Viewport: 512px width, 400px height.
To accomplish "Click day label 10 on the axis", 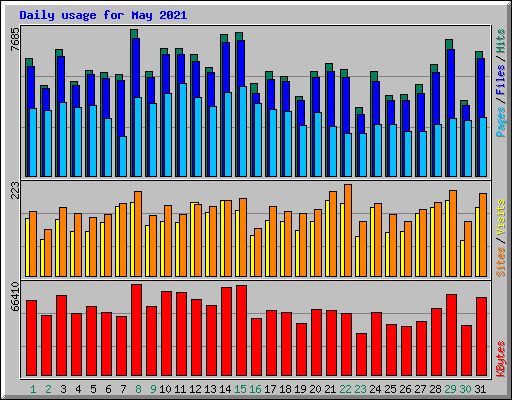I will pyautogui.click(x=165, y=389).
